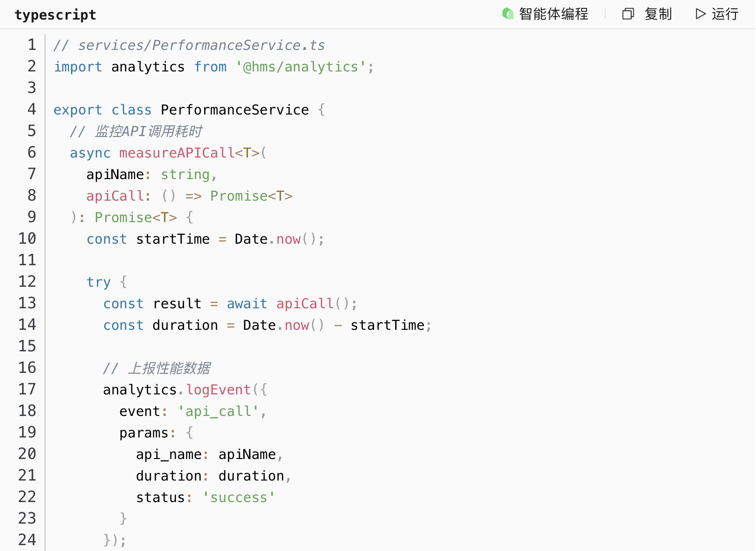Click the measureAPICall method name
The width and height of the screenshot is (756, 551).
point(177,153)
